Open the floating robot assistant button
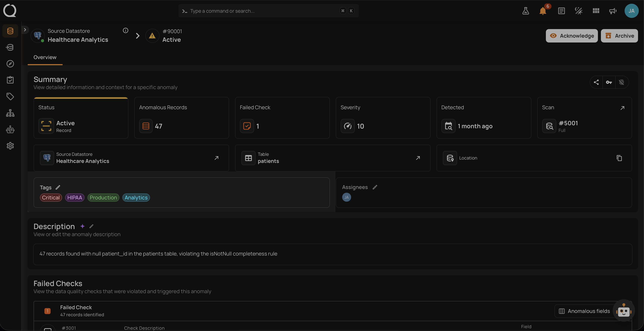The height and width of the screenshot is (331, 644). 623,310
